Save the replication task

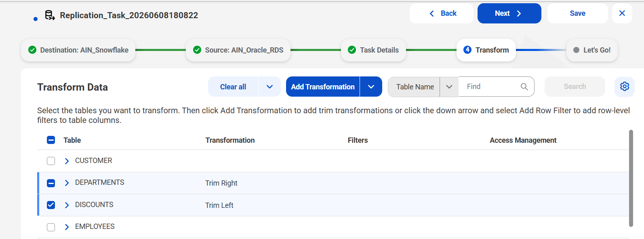pos(578,13)
